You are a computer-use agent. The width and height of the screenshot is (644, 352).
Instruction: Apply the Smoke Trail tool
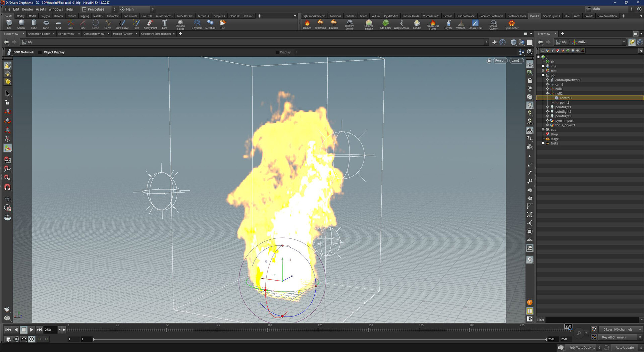pyautogui.click(x=475, y=24)
